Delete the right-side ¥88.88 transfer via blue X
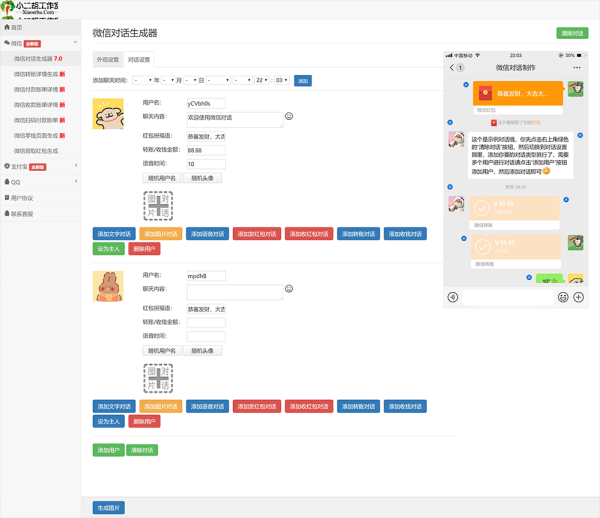Viewport: 600px width, 518px height. pos(464,238)
